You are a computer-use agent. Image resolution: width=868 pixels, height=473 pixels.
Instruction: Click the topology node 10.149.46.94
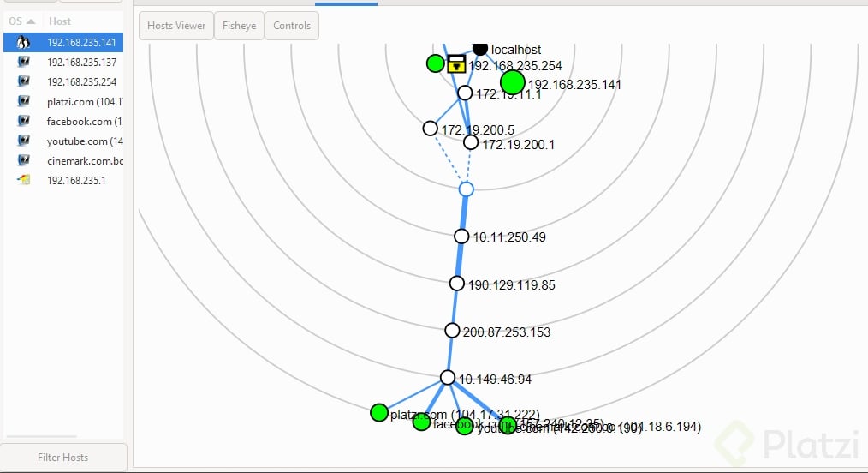(x=448, y=378)
